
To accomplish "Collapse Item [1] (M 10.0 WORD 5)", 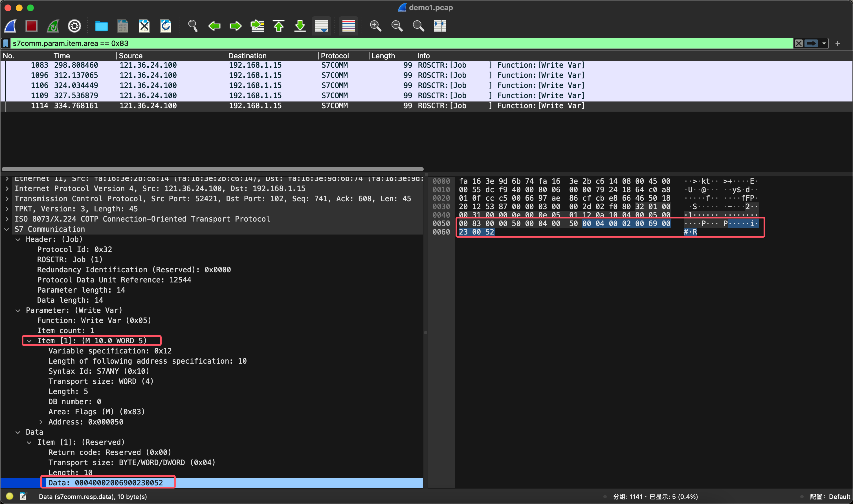I will coord(29,341).
